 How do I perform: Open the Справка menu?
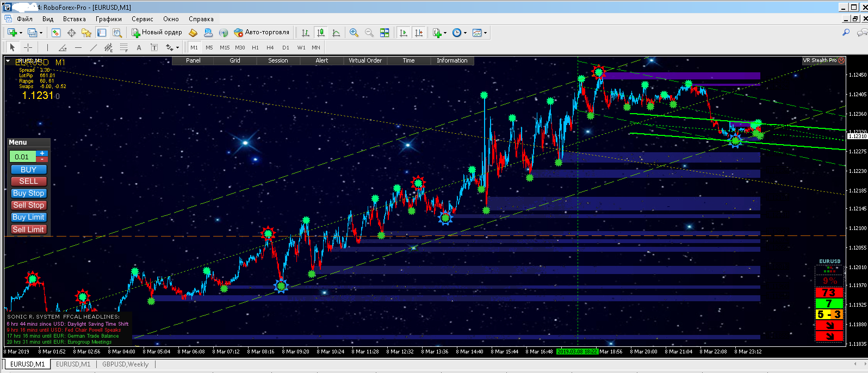[201, 18]
